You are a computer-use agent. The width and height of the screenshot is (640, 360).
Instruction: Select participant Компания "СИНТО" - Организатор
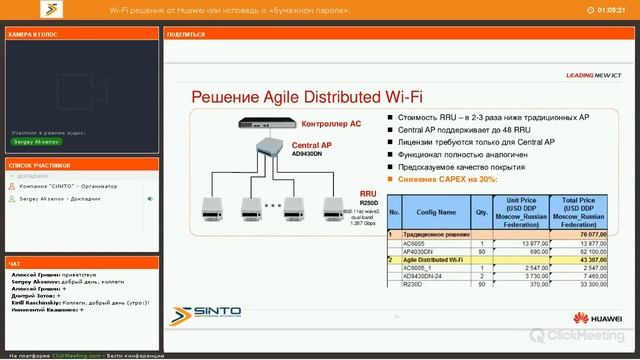(68, 186)
